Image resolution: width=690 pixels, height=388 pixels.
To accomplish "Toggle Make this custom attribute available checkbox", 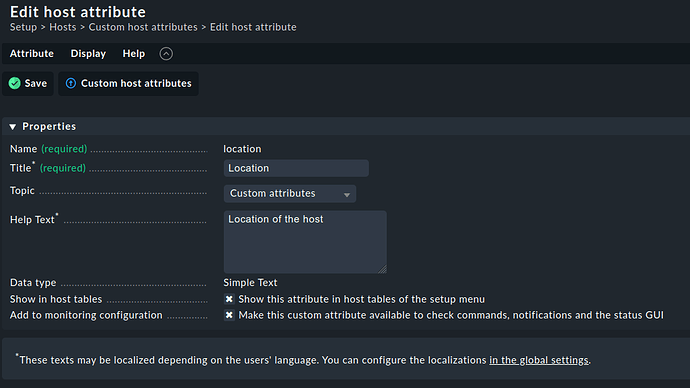I will (x=229, y=315).
